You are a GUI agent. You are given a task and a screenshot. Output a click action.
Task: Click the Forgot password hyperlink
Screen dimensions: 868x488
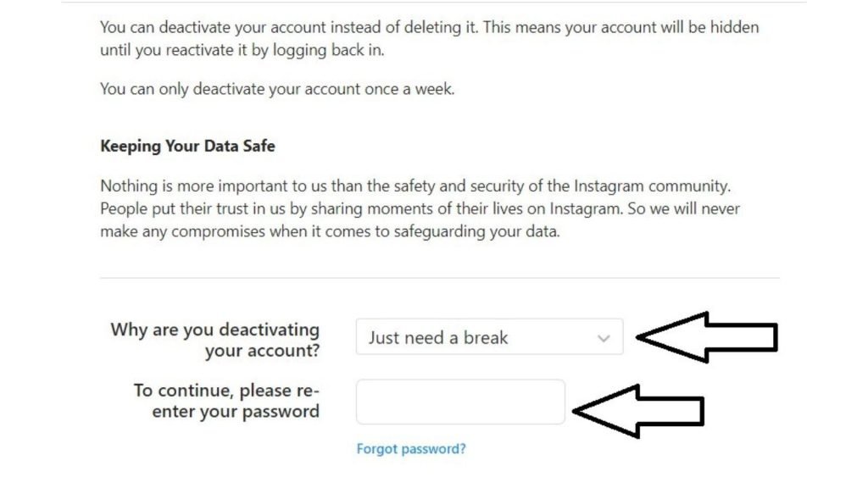click(410, 449)
